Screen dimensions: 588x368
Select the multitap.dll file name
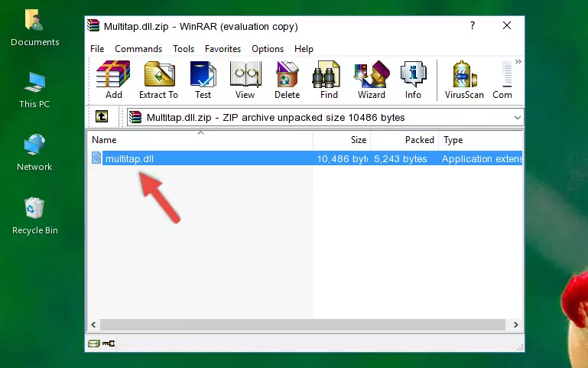tap(129, 158)
